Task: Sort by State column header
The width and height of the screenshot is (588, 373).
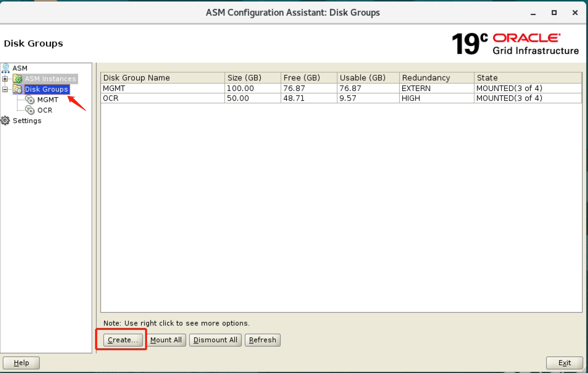Action: click(x=528, y=78)
